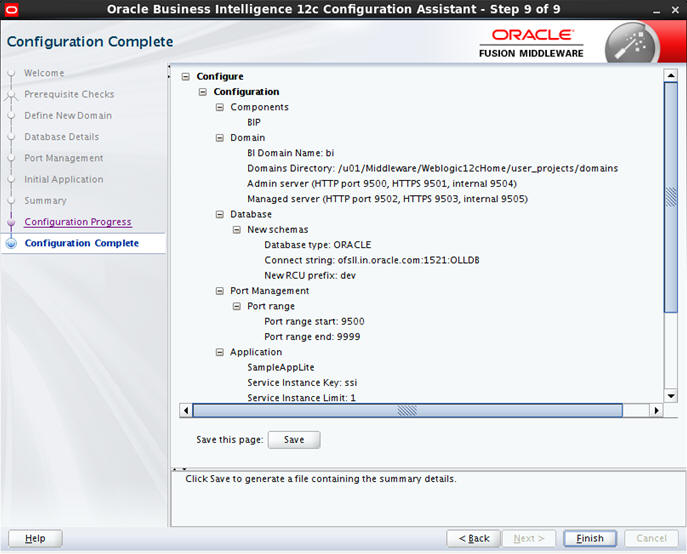Screen dimensions: 687x554
Task: Select Prerequisite Checks step in sidebar
Action: pos(69,94)
